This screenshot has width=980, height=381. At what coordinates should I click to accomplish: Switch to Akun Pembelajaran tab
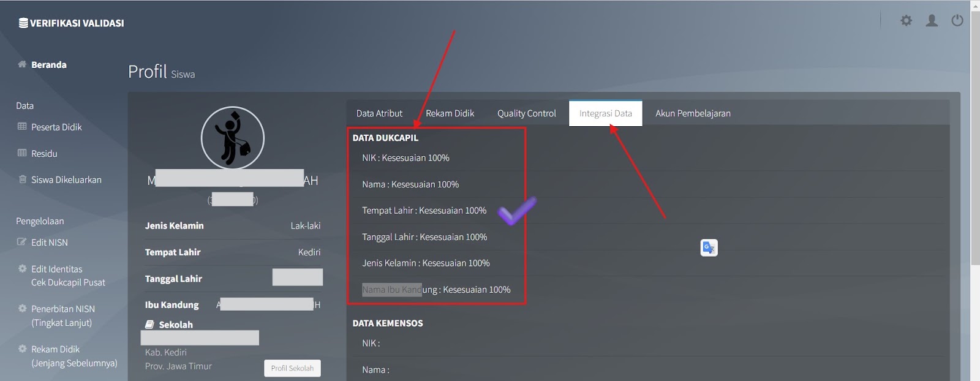[x=693, y=113]
